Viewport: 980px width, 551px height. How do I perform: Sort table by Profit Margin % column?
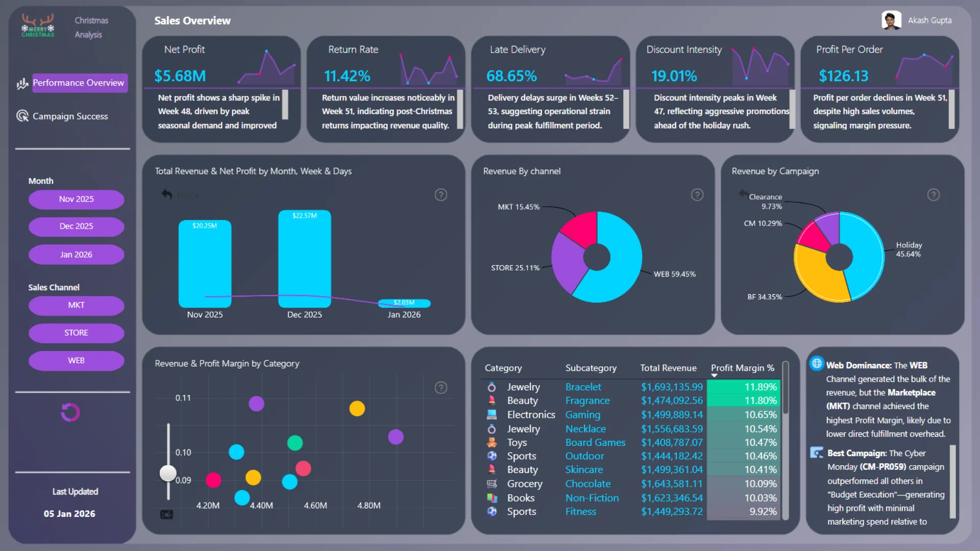coord(742,368)
